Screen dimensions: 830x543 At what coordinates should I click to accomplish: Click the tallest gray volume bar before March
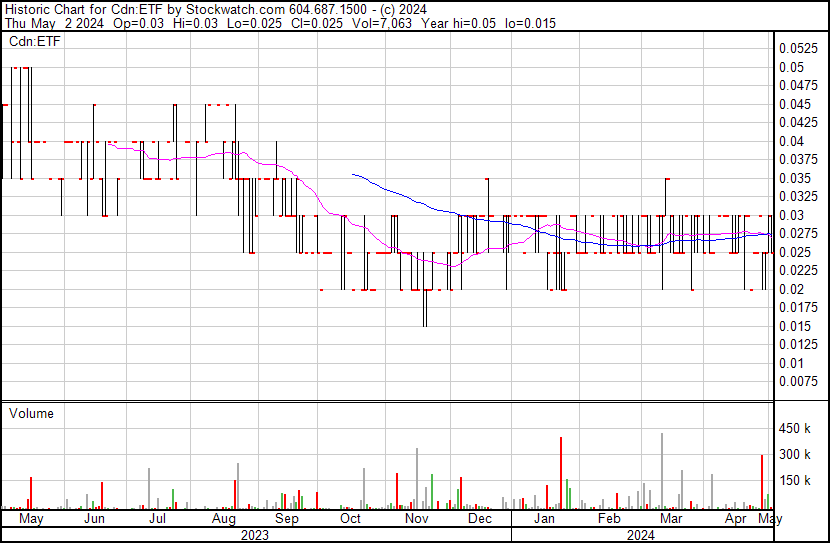click(662, 471)
